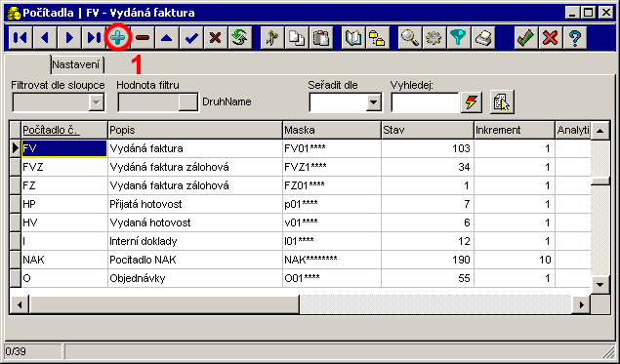Jump to the first record

[21, 38]
